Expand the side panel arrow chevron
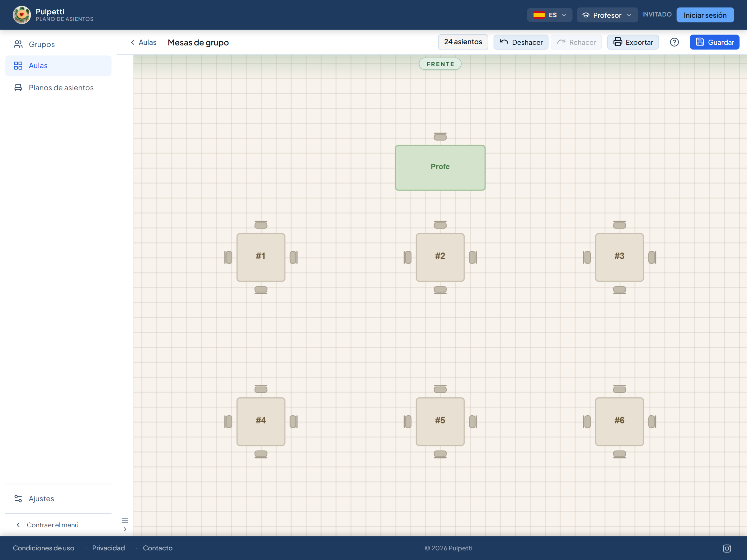This screenshot has height=560, width=747. pyautogui.click(x=125, y=529)
